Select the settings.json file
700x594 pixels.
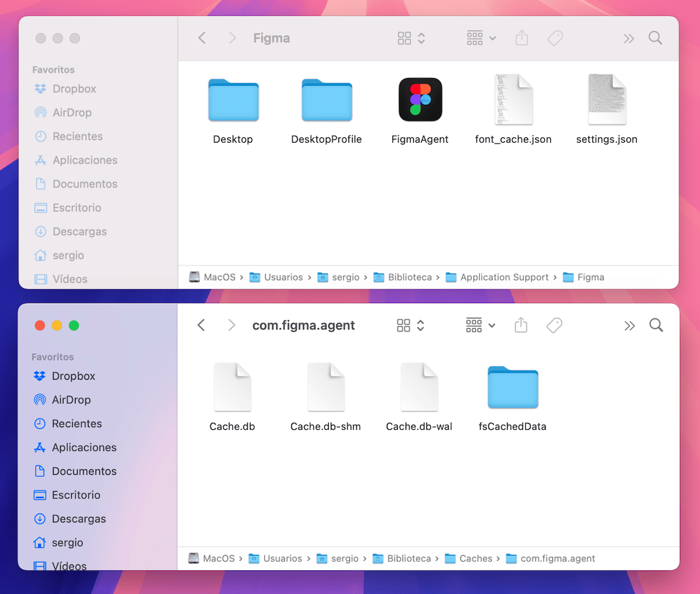coord(607,100)
